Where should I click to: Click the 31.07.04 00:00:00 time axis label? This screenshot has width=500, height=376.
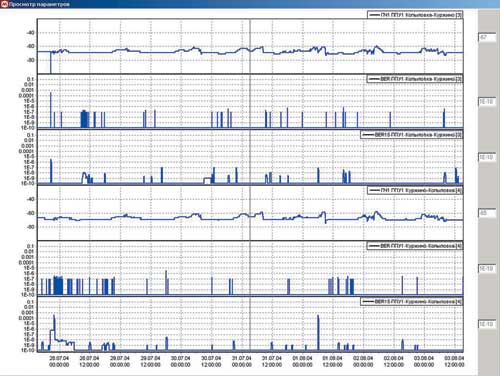coord(242,361)
